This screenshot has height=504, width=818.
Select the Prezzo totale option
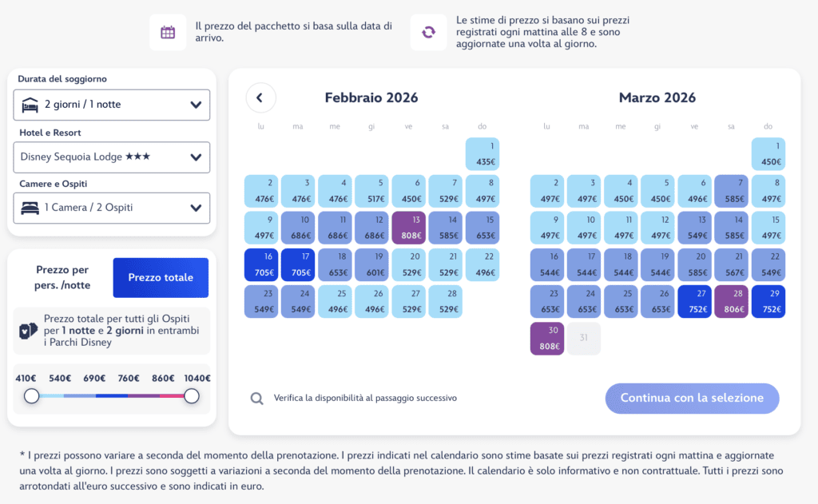(161, 278)
